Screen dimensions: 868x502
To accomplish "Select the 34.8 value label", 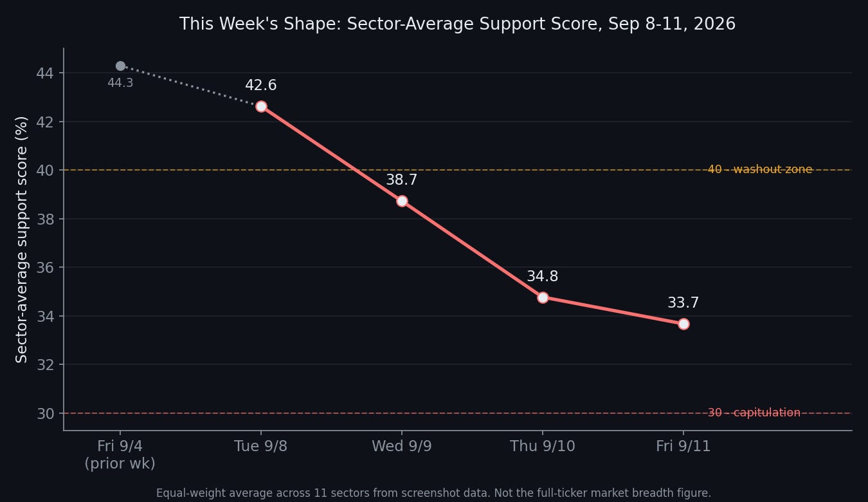I will point(543,277).
